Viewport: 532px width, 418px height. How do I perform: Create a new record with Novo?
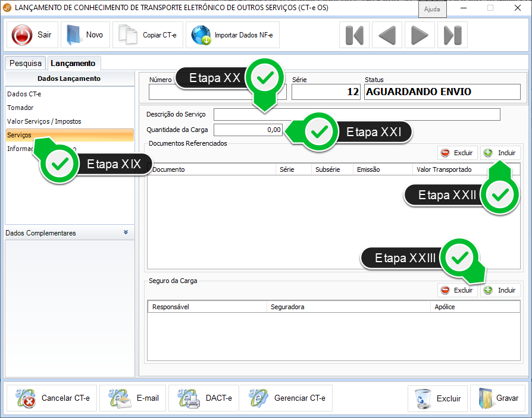tap(85, 35)
